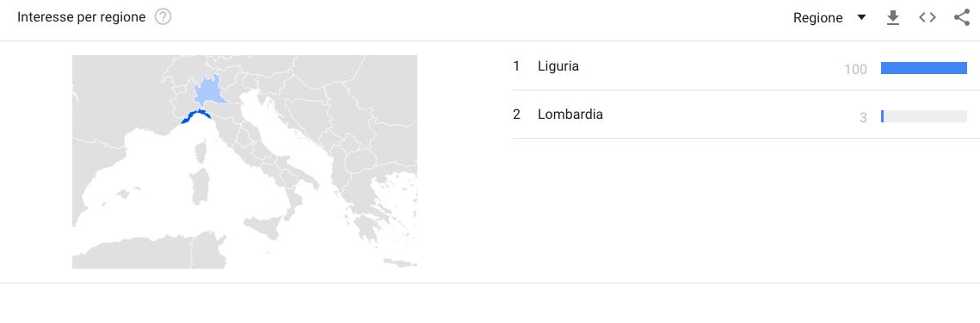
Task: Click Sardinia island on the map
Action: tap(200, 186)
